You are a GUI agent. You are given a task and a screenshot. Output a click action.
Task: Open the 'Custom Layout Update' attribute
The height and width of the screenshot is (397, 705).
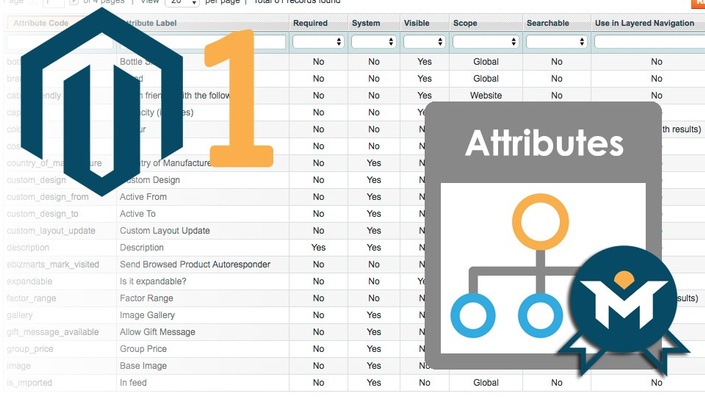[x=165, y=231]
